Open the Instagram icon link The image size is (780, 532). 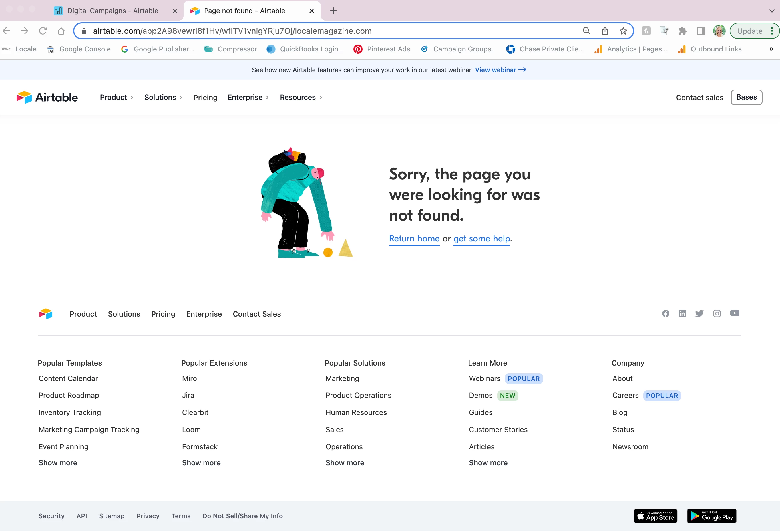(x=717, y=314)
